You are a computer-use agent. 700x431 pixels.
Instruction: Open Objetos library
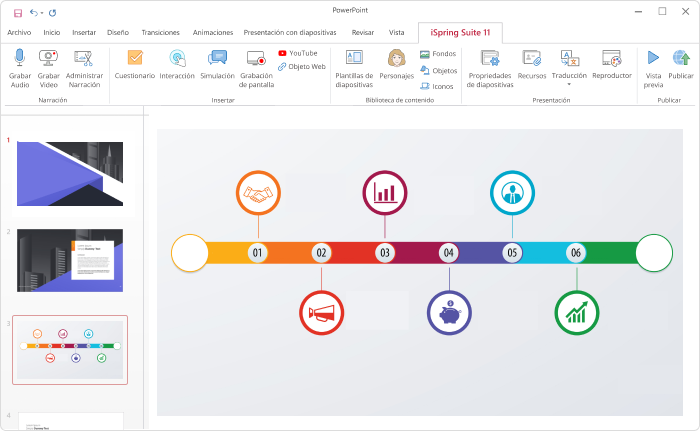click(438, 71)
